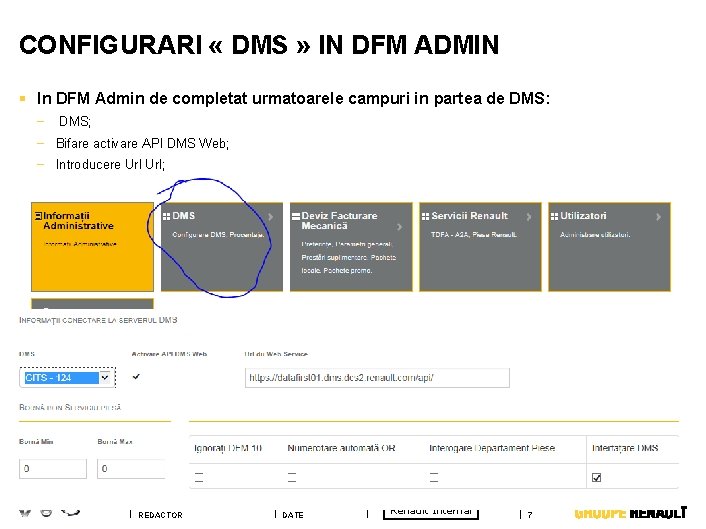This screenshot has height=529, width=706.
Task: Click the chevron on Servicii Renault tile
Action: click(x=529, y=217)
